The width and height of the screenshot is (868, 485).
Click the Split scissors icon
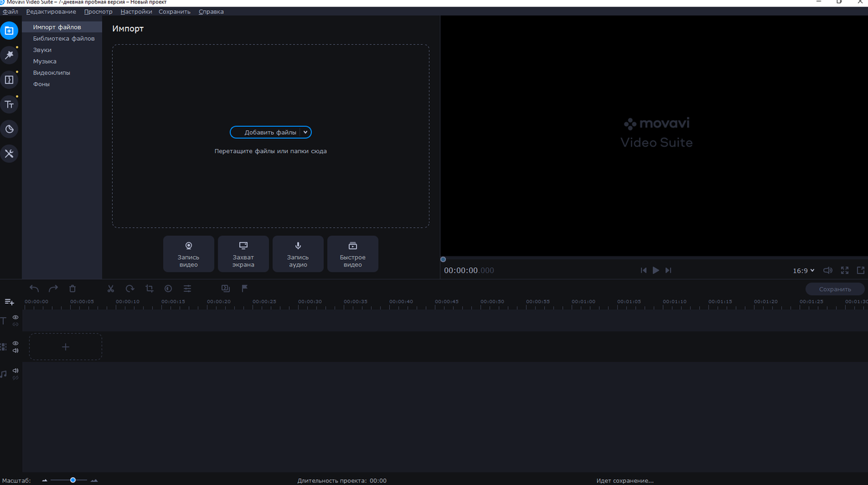pyautogui.click(x=111, y=289)
